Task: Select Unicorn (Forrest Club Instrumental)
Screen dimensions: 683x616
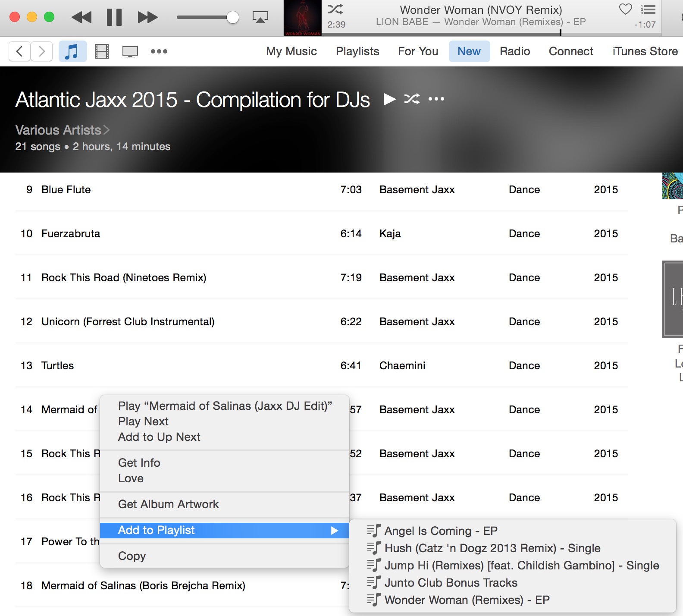Action: click(x=321, y=322)
